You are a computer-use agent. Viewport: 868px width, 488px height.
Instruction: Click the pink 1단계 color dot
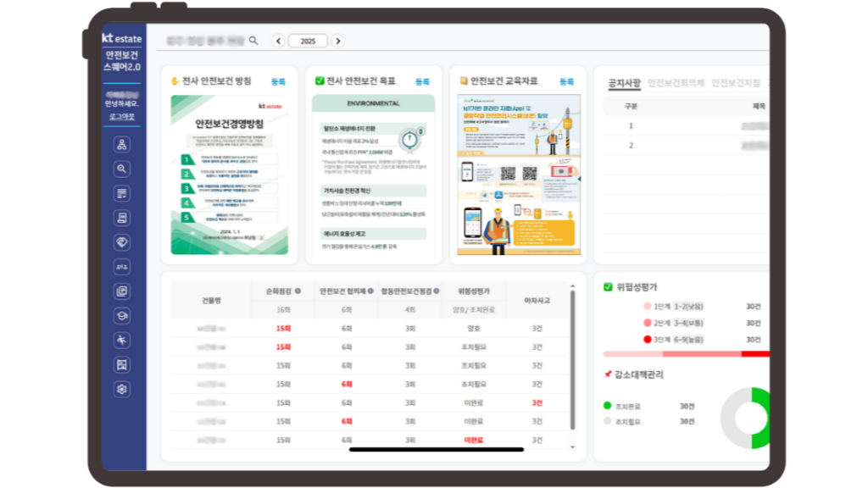click(647, 306)
